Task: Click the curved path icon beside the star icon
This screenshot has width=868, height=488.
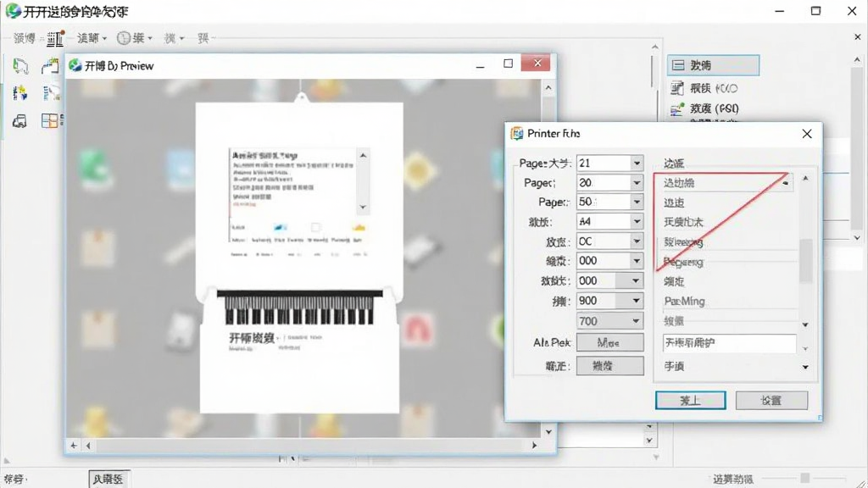Action: (51, 93)
